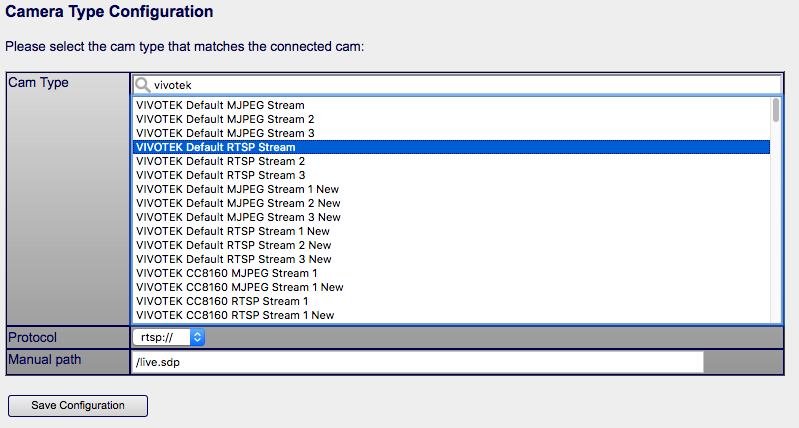The height and width of the screenshot is (428, 799).
Task: Select VIVOTEK CC8160 MJPEG Stream 1 New
Action: pos(451,287)
